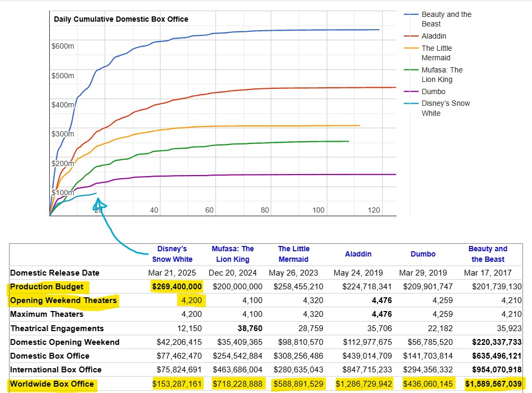The image size is (532, 393).
Task: Click the Daily Cumulative Domestic Box Office title
Action: 121,20
